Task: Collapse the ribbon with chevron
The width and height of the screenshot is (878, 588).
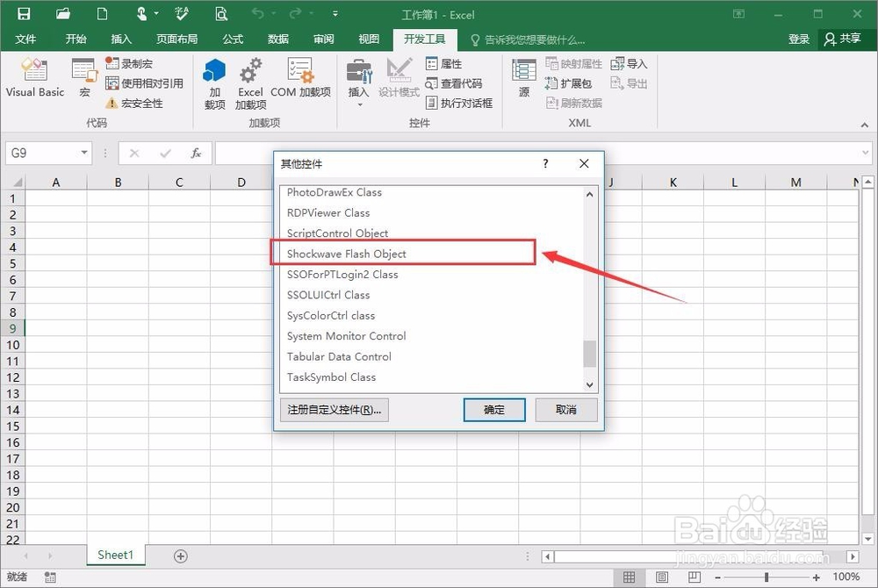Action: click(x=865, y=125)
